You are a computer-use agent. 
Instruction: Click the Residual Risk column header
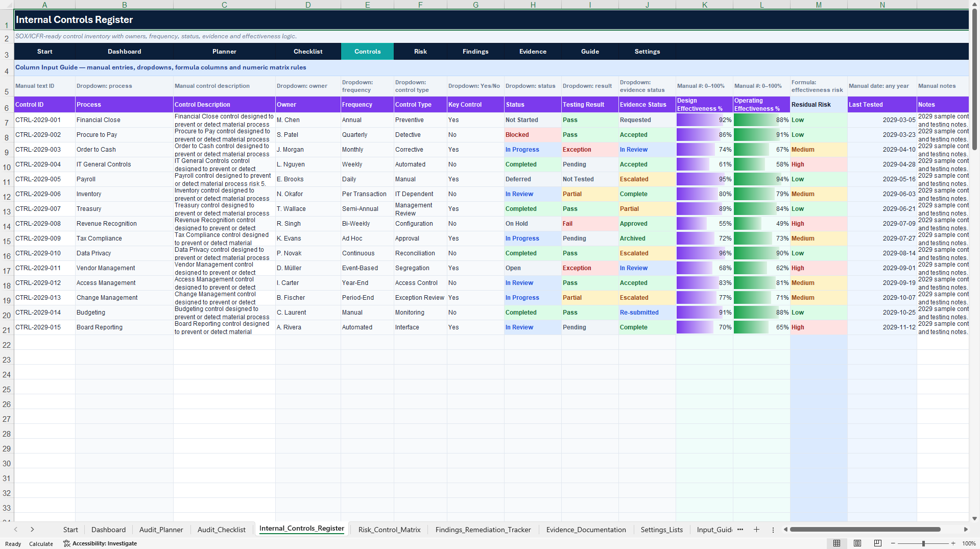click(x=819, y=104)
